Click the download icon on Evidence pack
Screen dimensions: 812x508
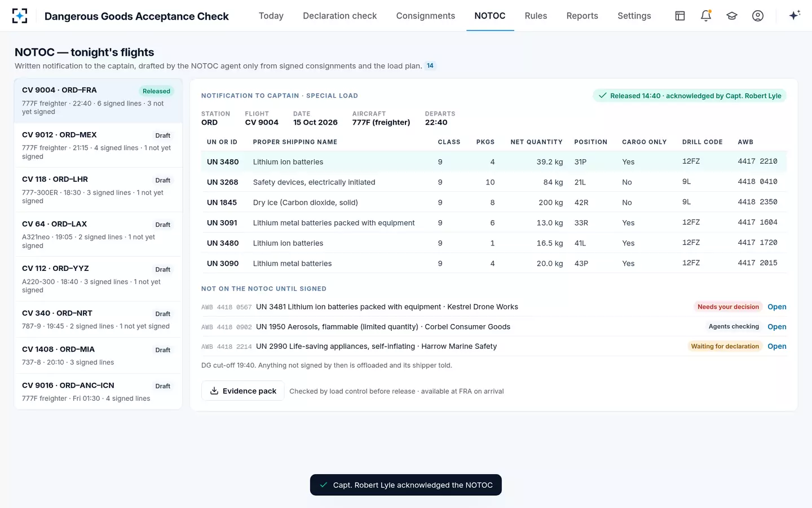pos(214,391)
